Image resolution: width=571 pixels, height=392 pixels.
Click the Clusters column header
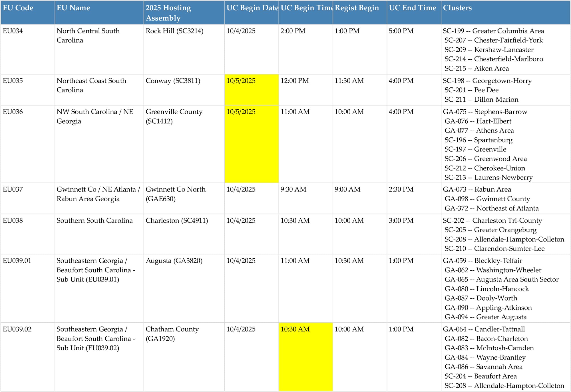tap(457, 8)
